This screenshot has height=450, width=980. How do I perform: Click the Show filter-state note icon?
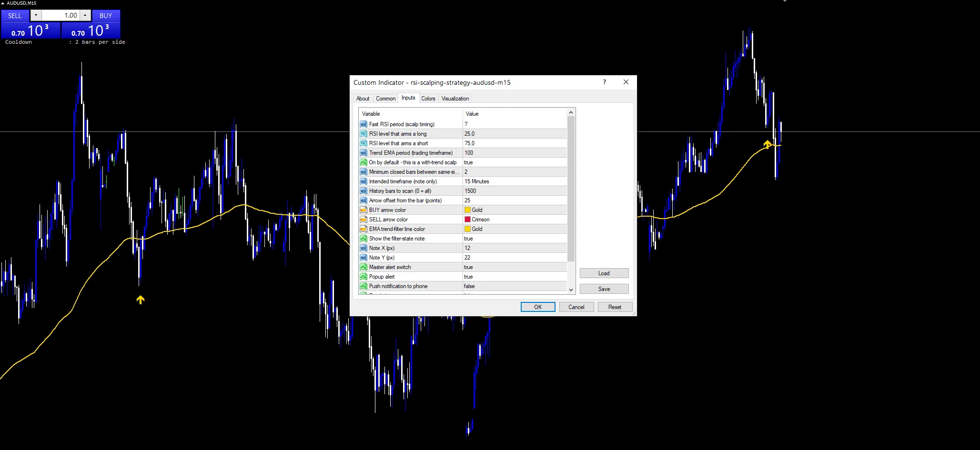[x=363, y=239]
